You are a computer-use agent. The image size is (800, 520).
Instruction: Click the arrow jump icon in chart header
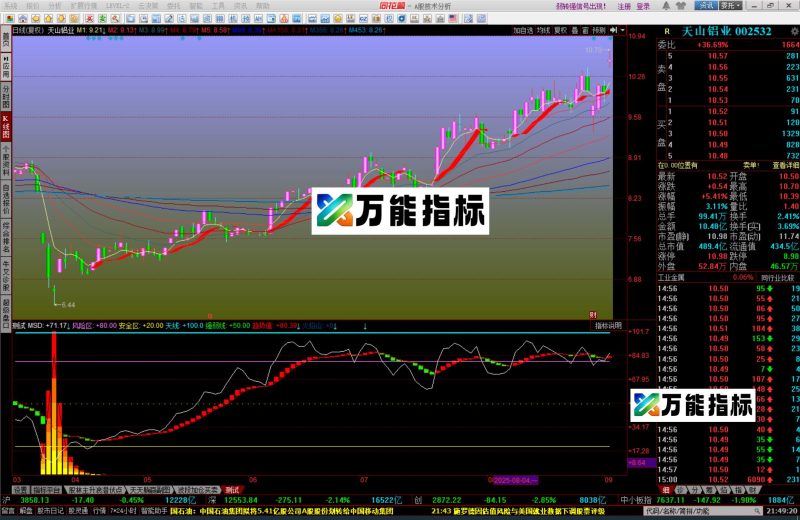coord(614,30)
